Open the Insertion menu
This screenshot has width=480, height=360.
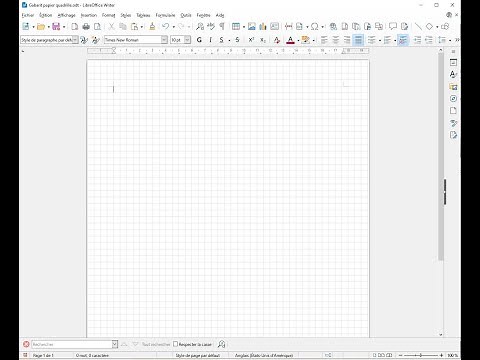click(89, 15)
